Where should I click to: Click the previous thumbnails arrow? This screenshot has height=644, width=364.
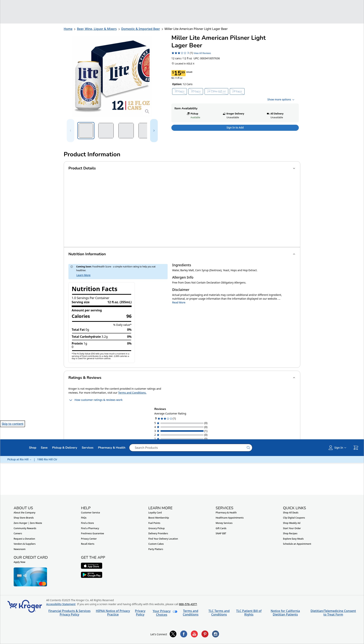[x=71, y=131]
